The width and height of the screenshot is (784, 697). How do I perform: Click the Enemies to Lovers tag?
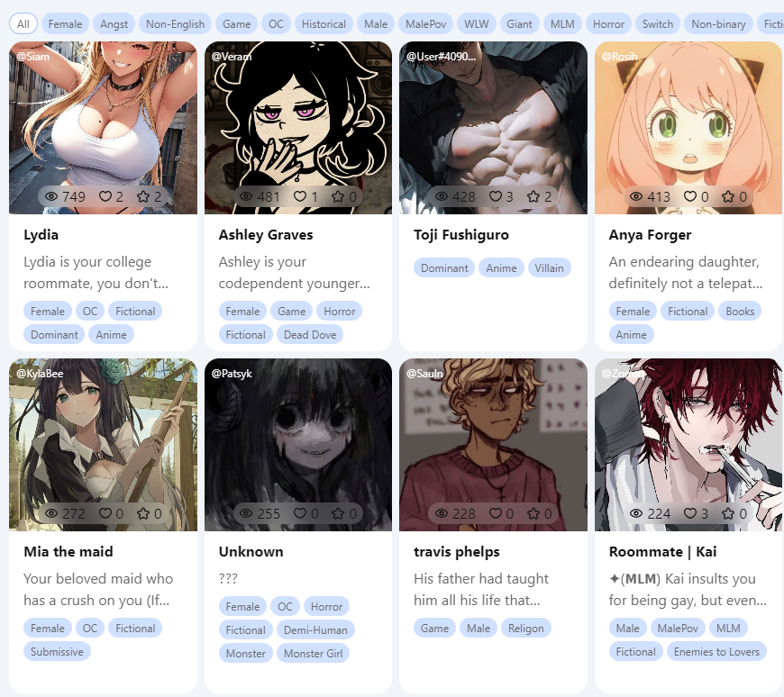716,652
